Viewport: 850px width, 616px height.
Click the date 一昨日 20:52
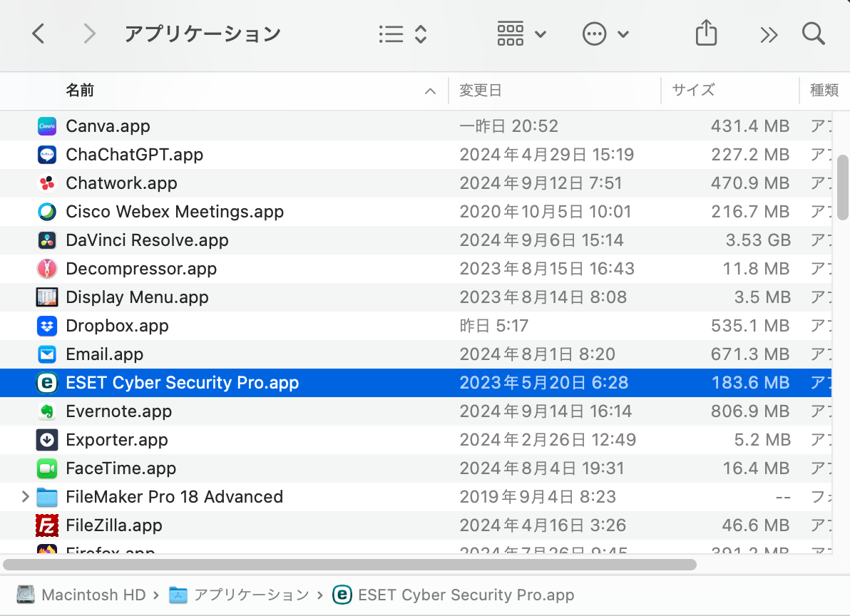508,126
